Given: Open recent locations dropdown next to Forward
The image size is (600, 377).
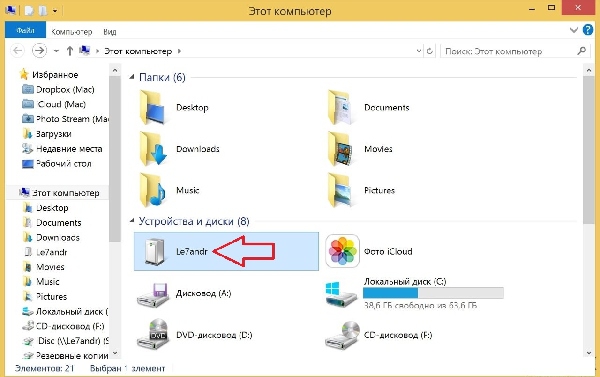Looking at the screenshot, I should (x=56, y=51).
